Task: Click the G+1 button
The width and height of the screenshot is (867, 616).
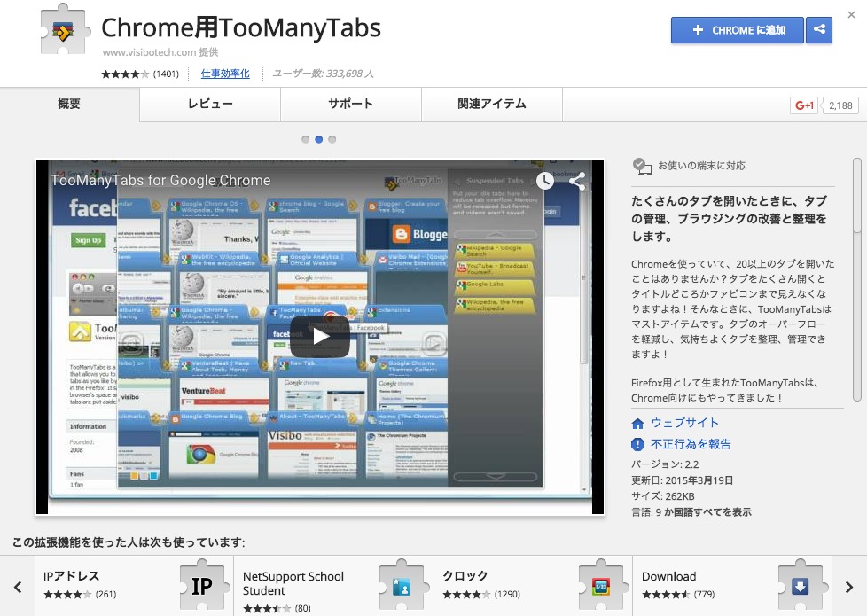Action: (x=804, y=105)
